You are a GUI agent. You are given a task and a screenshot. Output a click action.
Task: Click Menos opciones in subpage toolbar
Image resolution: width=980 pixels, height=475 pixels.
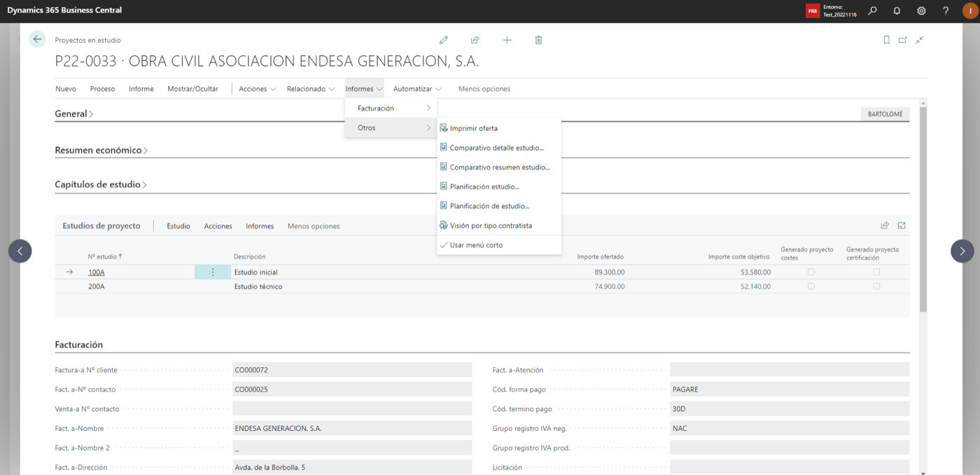point(314,226)
